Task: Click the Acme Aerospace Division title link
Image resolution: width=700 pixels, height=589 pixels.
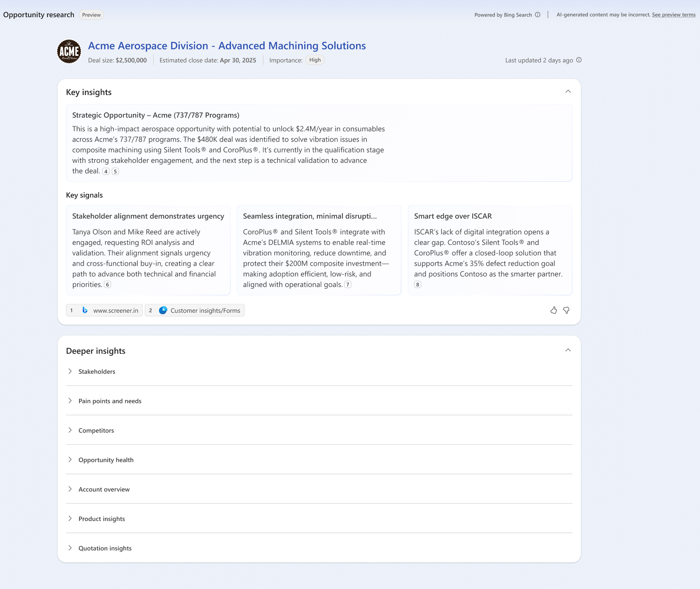Action: tap(226, 46)
